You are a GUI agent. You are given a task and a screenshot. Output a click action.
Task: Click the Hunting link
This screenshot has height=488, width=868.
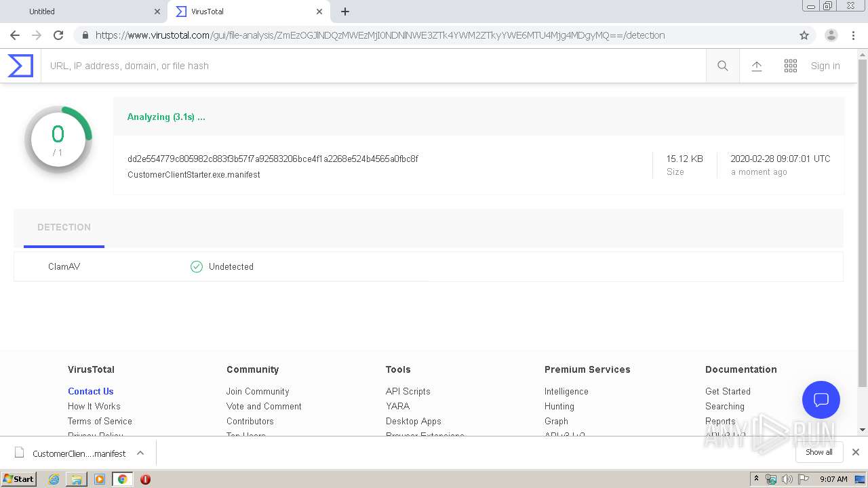tap(559, 407)
